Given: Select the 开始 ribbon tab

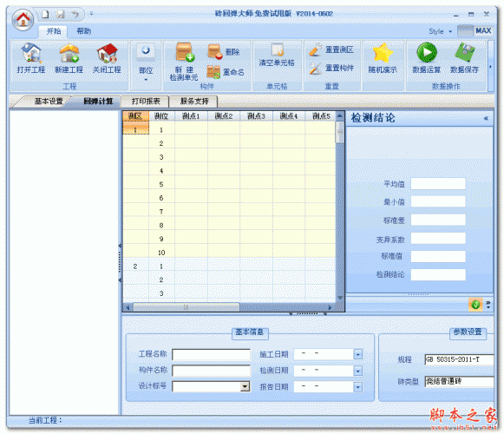Looking at the screenshot, I should 54,31.
